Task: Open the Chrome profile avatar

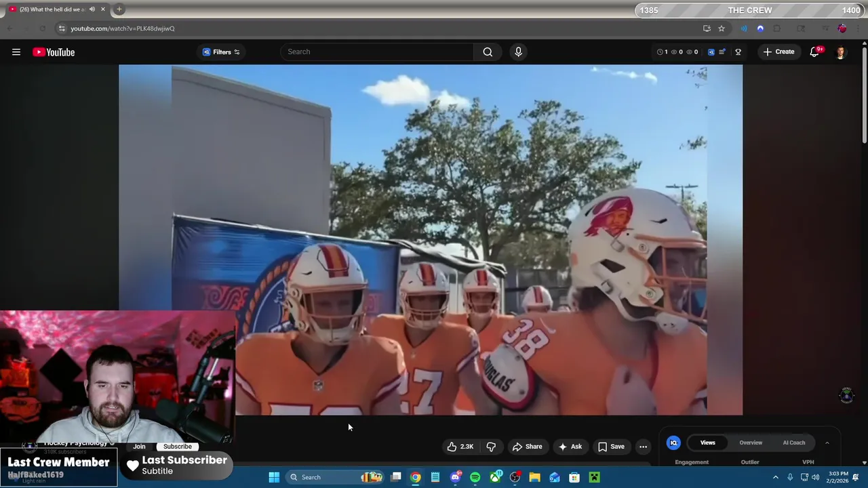Action: [842, 28]
